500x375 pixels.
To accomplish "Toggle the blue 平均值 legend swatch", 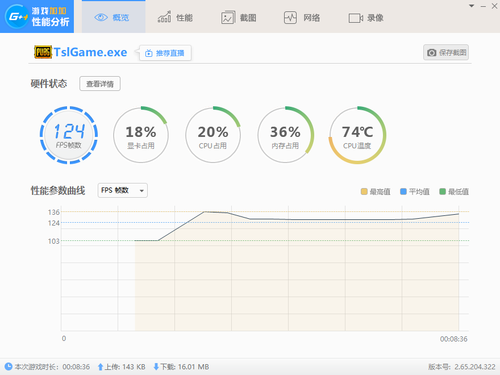I will click(403, 191).
